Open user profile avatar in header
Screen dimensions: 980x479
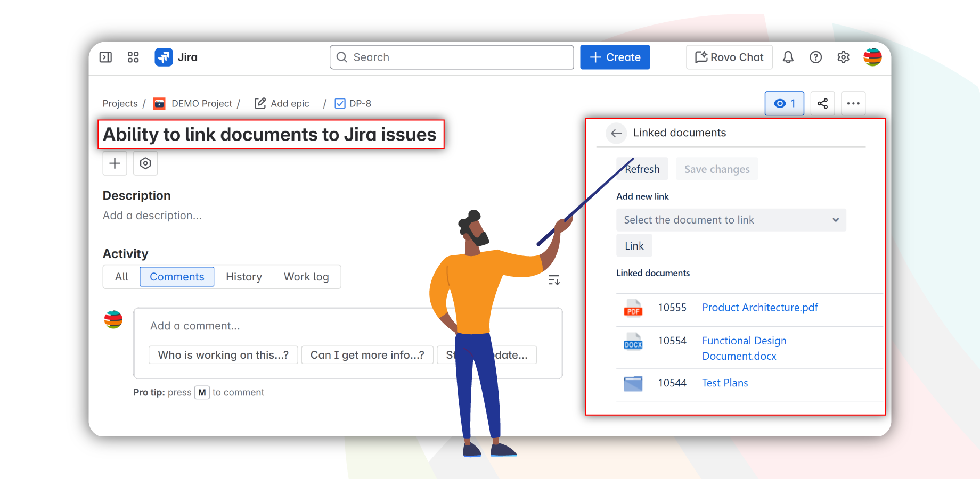872,57
